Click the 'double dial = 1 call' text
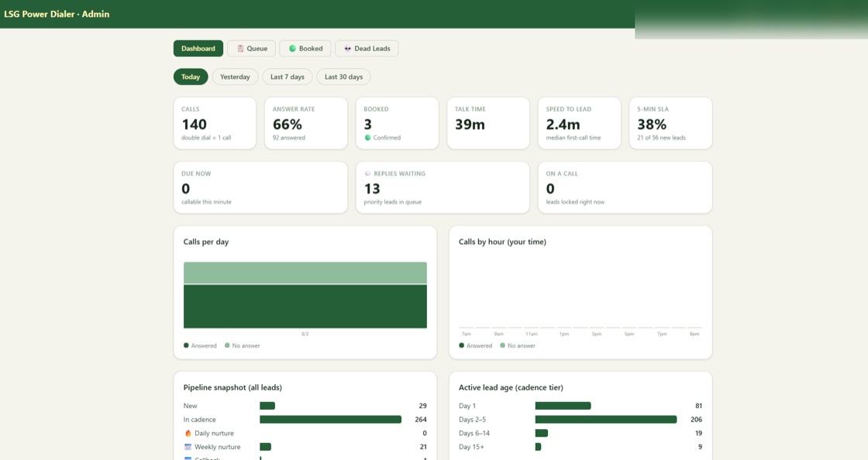This screenshot has width=868, height=460. coord(206,138)
